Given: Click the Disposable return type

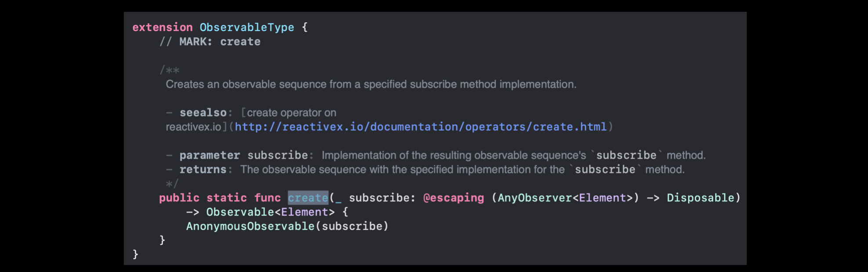Looking at the screenshot, I should coord(700,198).
